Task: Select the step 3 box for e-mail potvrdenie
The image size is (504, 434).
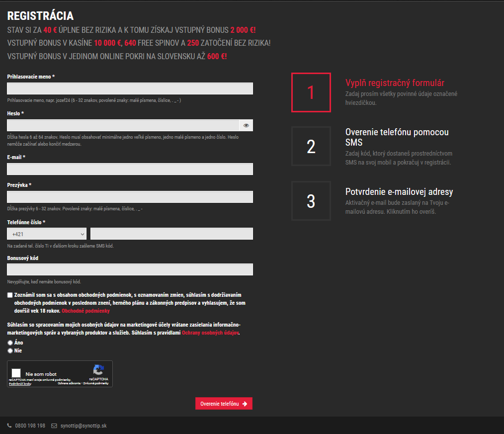Action: 311,201
